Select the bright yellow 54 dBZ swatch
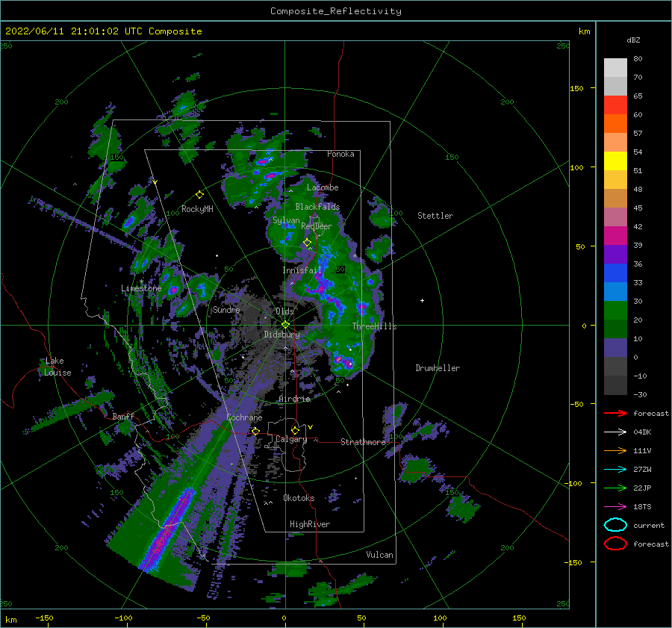The width and height of the screenshot is (672, 628). coord(615,161)
